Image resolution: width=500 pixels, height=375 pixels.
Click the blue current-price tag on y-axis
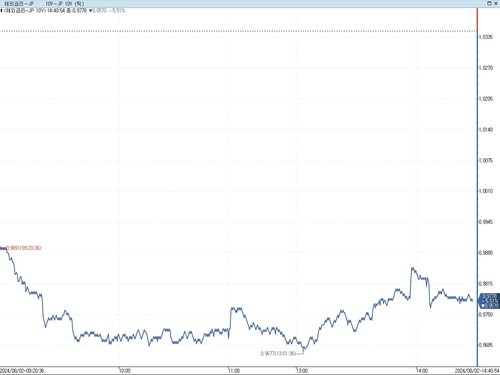(x=489, y=301)
